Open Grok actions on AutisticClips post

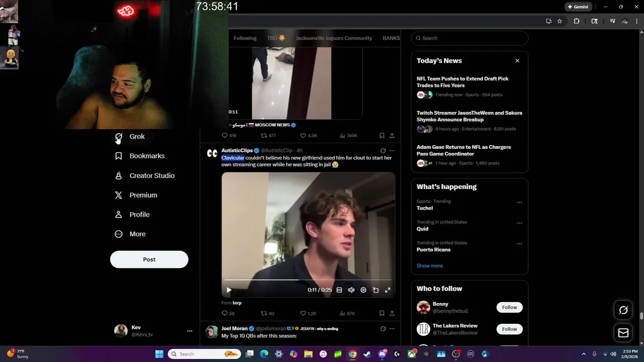(x=383, y=150)
